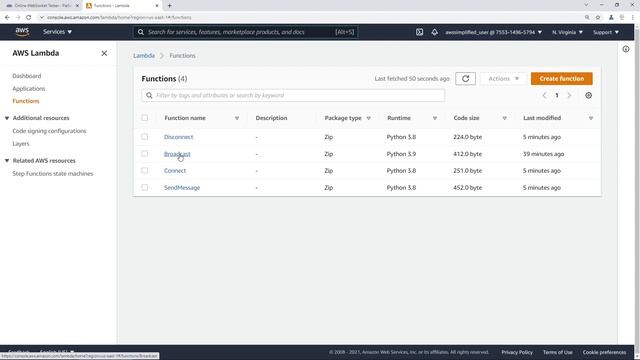The height and width of the screenshot is (360, 640).
Task: Tick the SendMessage function checkbox
Action: [x=144, y=187]
